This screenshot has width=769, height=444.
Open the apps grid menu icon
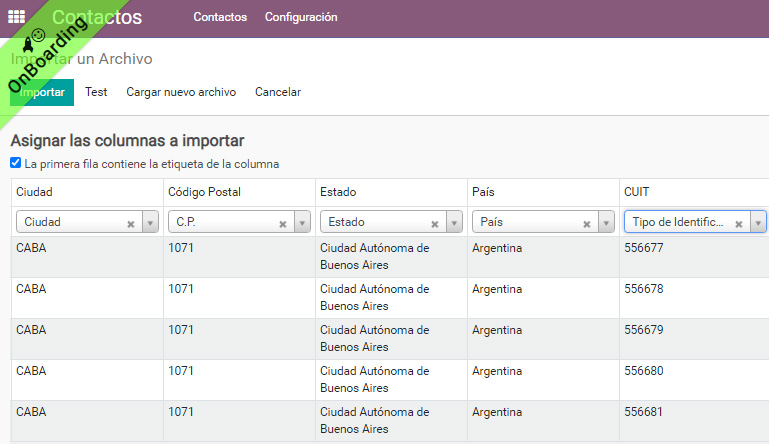[16, 17]
